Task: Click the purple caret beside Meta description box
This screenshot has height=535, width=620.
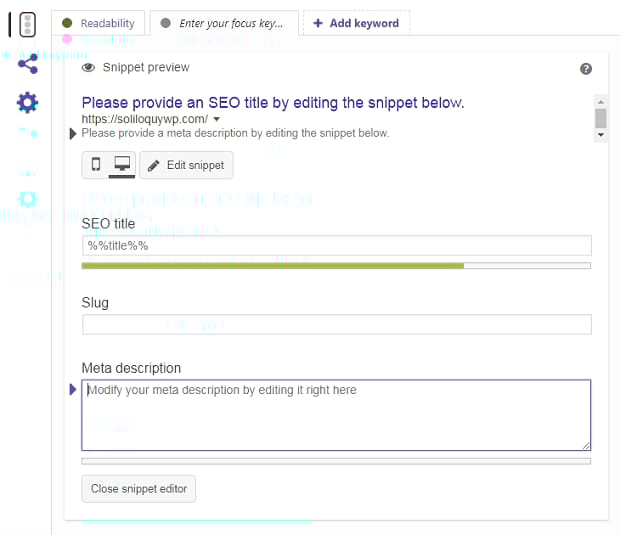Action: [73, 389]
